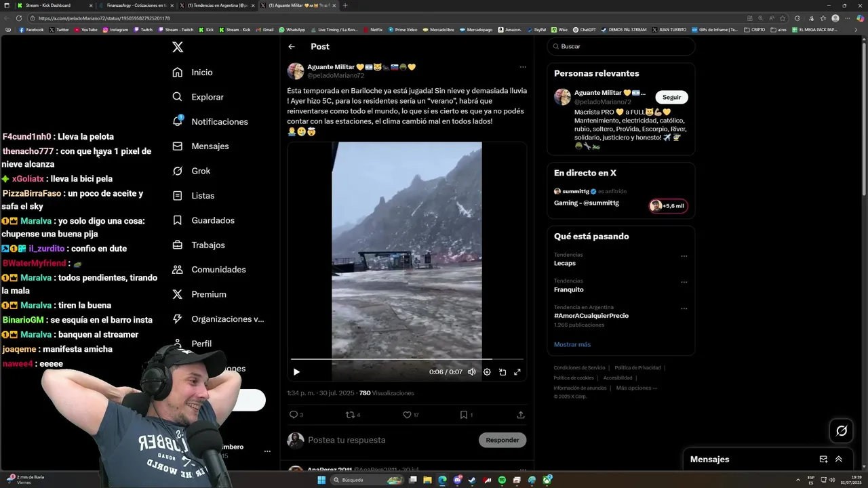Open Política de Privacidad link

pyautogui.click(x=637, y=367)
